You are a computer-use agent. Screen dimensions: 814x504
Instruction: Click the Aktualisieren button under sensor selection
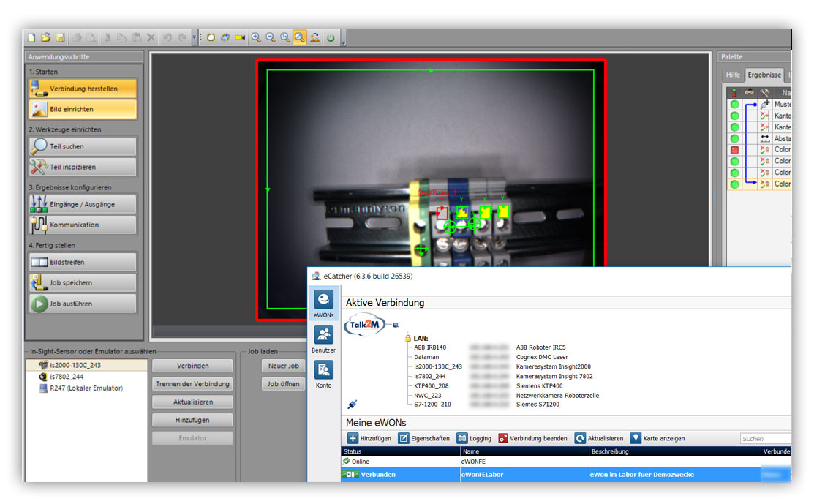tap(192, 402)
